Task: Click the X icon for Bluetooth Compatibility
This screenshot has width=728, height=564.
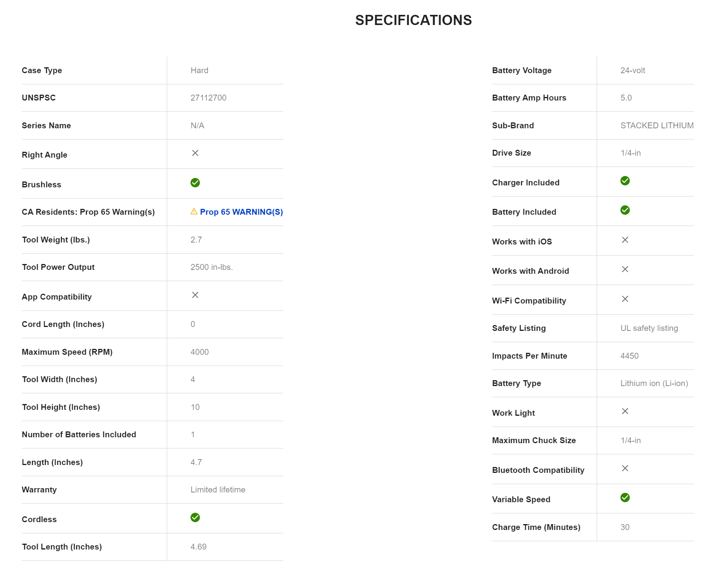Action: [625, 468]
